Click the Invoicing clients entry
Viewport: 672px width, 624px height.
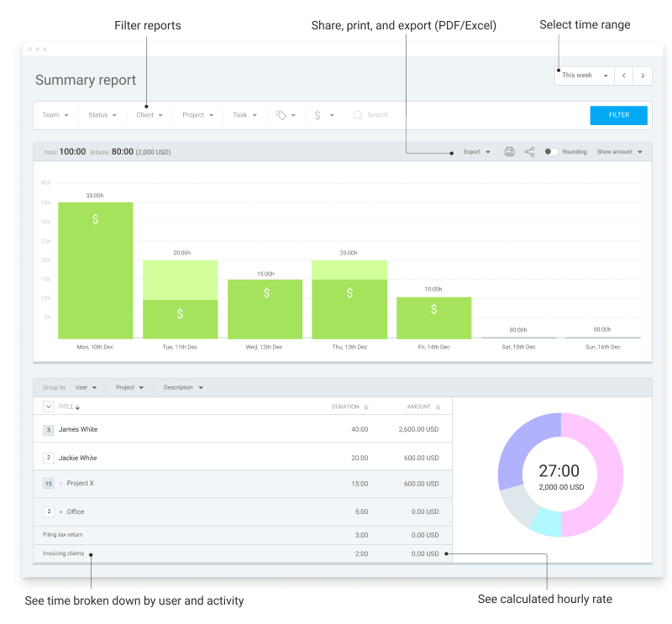tap(64, 553)
